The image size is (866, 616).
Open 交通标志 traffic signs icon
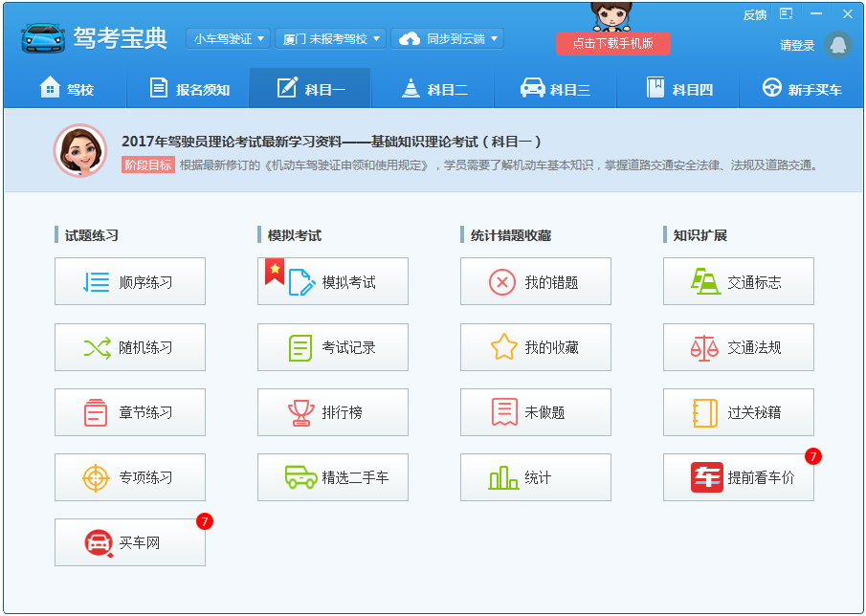(706, 282)
